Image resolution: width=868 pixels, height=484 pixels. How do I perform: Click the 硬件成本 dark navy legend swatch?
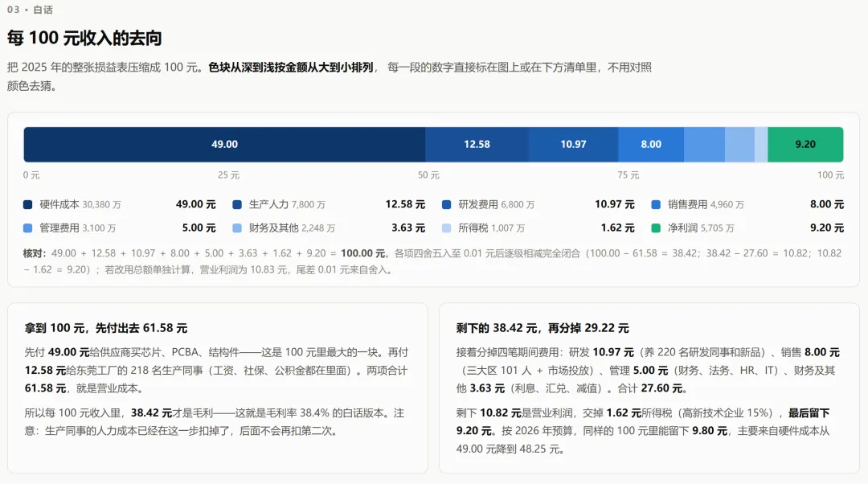pos(27,204)
